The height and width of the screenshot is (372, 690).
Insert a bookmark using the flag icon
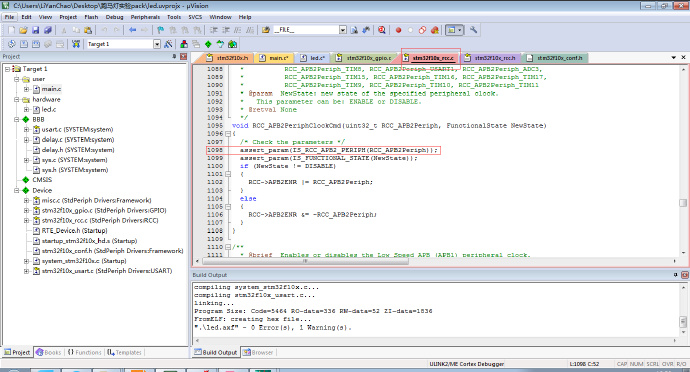161,30
